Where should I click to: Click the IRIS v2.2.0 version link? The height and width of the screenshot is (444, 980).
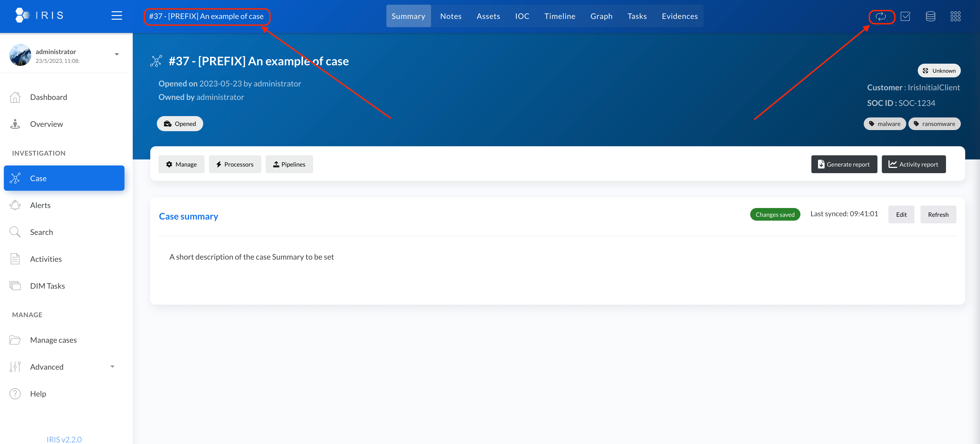click(64, 439)
